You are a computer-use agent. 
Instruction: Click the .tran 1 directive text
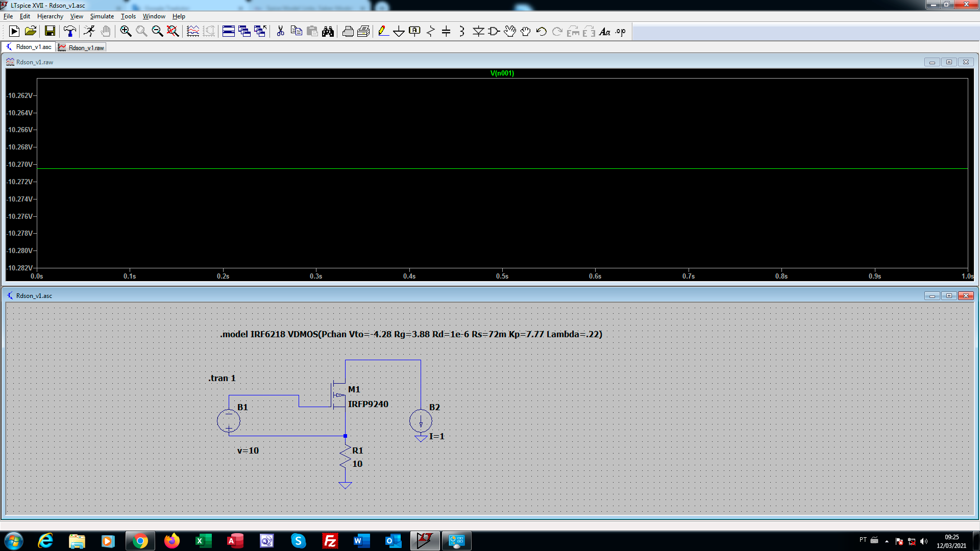(222, 378)
